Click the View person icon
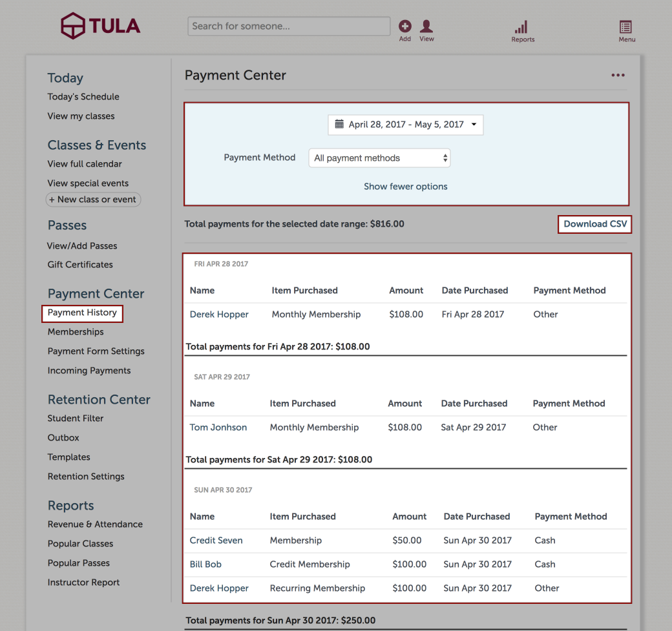The image size is (672, 631). pyautogui.click(x=426, y=26)
